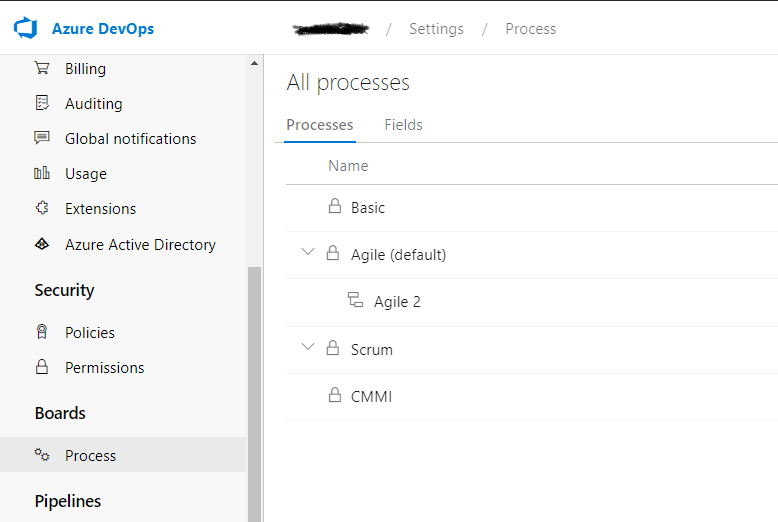Open the Permissions page
The width and height of the screenshot is (778, 522).
[105, 368]
